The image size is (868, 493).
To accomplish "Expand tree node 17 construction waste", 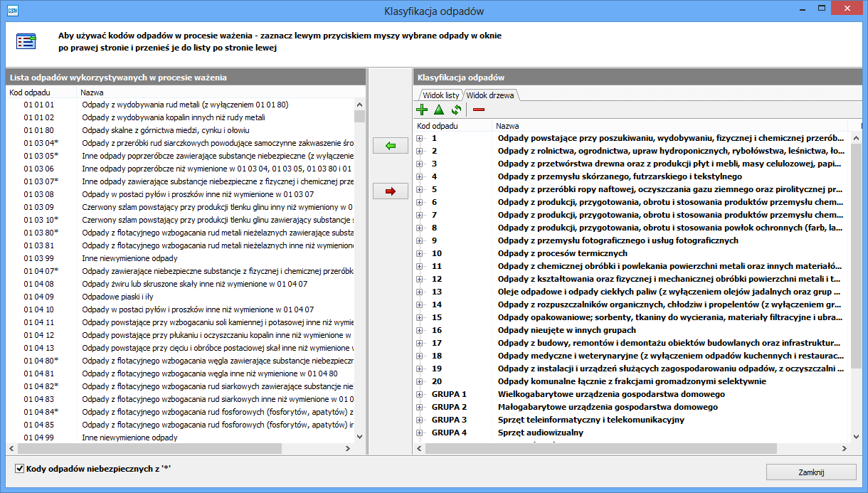I will pyautogui.click(x=420, y=343).
